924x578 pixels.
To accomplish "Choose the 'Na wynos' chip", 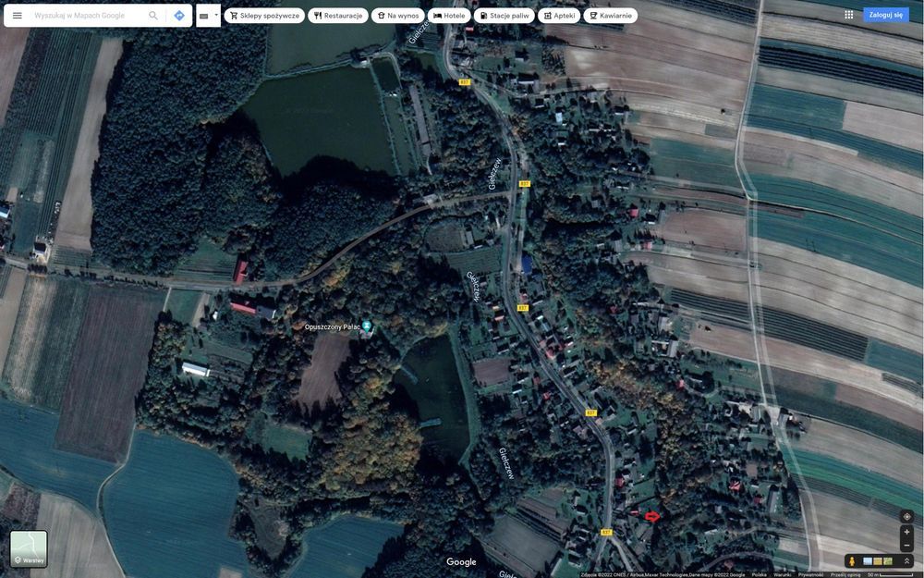I will 397,16.
